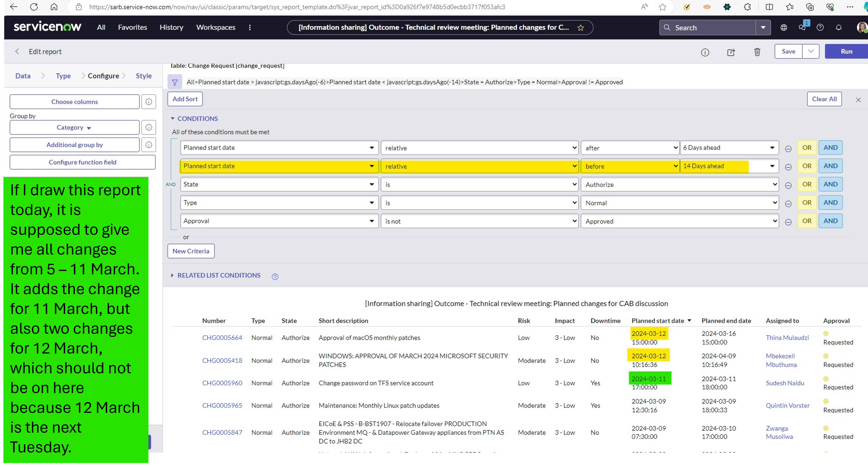The image size is (868, 467).
Task: Switch to the Data tab
Action: [23, 76]
